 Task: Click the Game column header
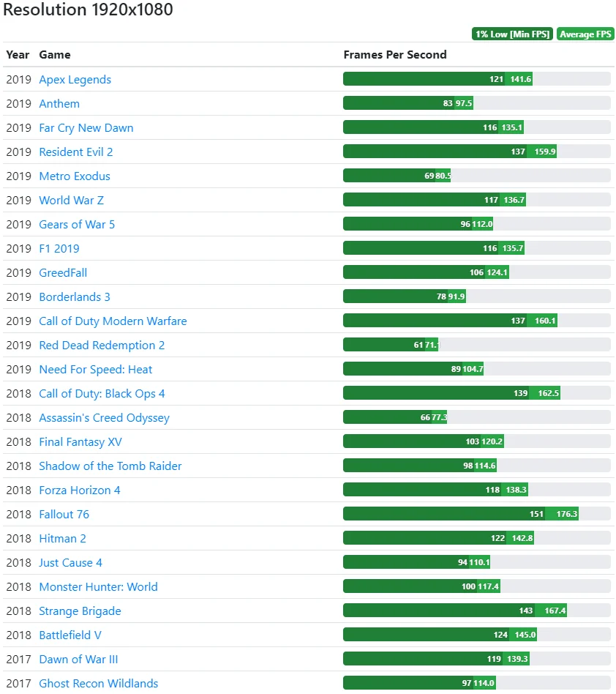tap(54, 54)
